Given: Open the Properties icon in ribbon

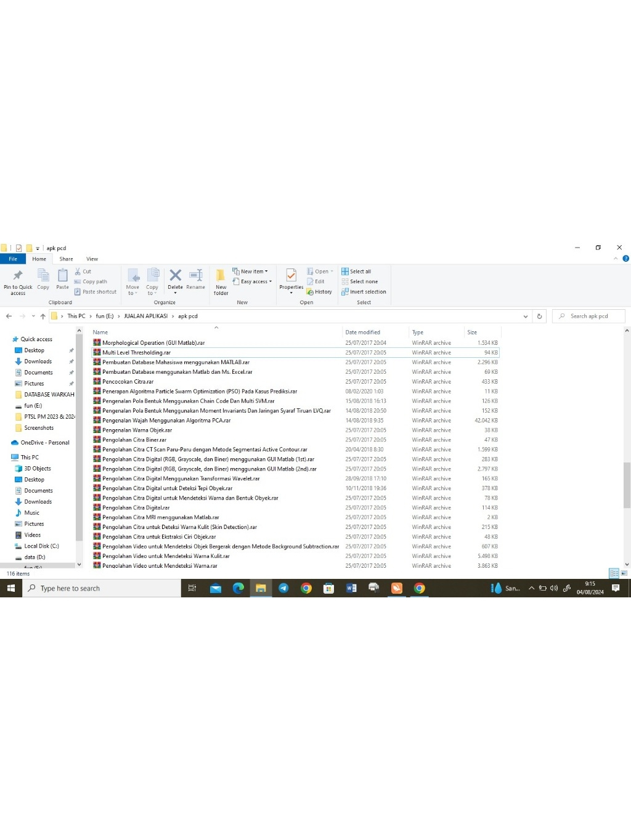Looking at the screenshot, I should click(291, 281).
